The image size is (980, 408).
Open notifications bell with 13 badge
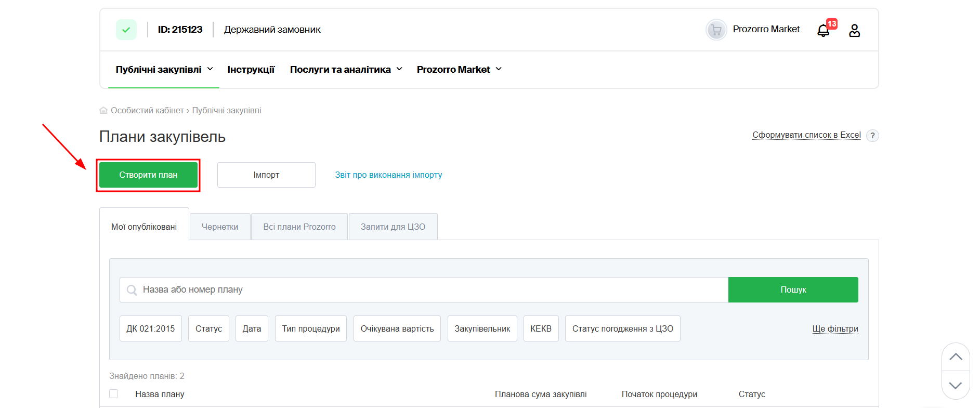click(x=824, y=31)
